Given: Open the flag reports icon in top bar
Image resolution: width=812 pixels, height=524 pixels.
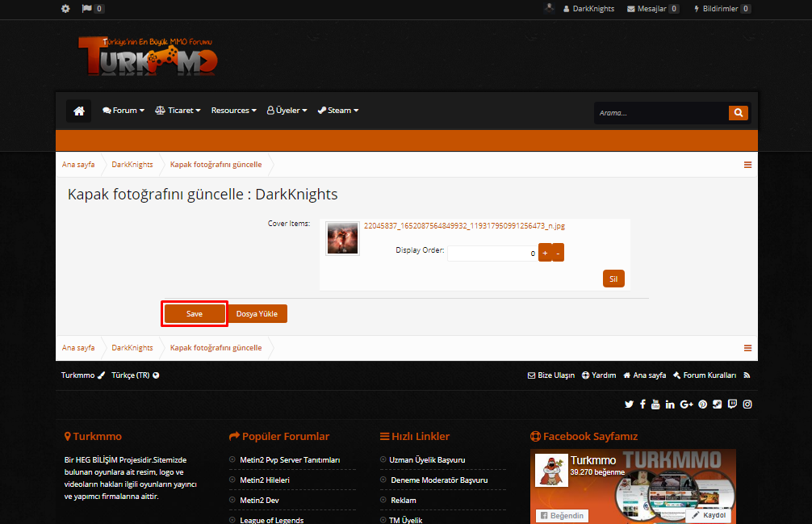Looking at the screenshot, I should [x=87, y=8].
